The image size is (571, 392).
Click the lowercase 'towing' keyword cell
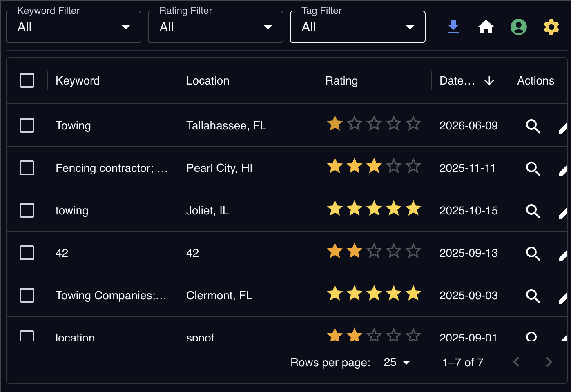(x=72, y=211)
